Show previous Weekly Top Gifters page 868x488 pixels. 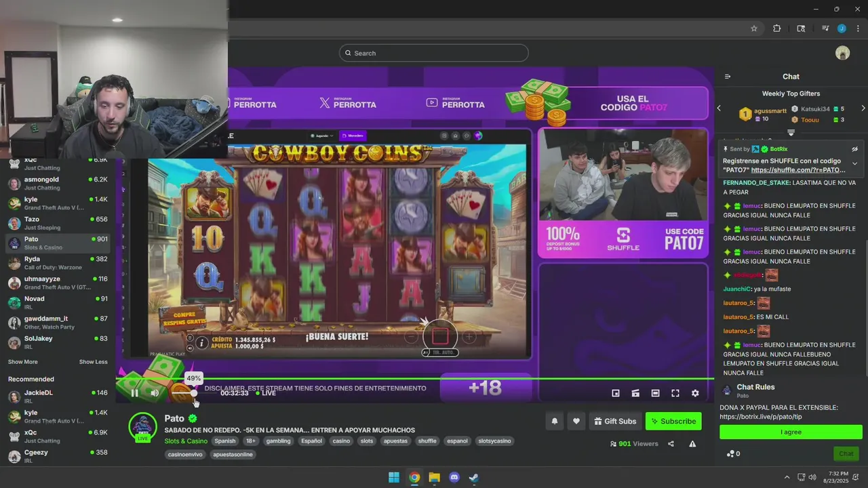[x=719, y=108]
